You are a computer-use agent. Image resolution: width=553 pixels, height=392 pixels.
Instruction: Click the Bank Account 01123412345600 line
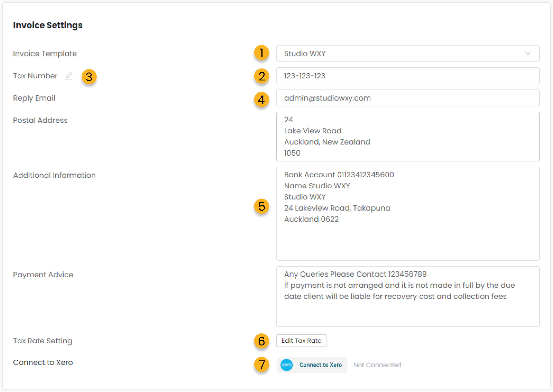(x=339, y=175)
